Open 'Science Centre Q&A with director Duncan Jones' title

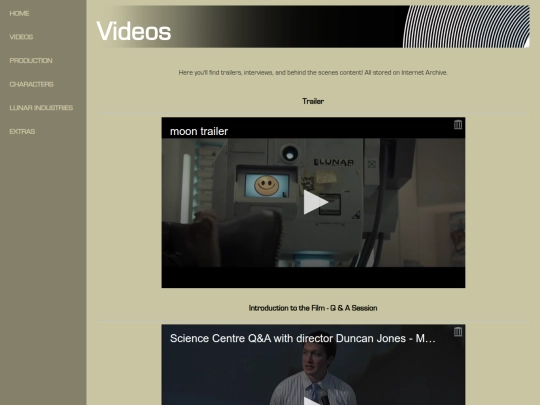(x=302, y=338)
